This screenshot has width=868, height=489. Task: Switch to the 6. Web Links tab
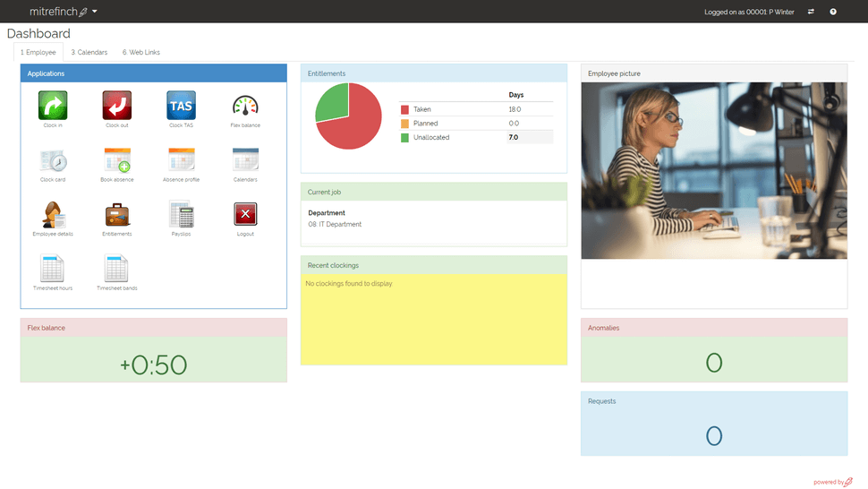tap(141, 52)
